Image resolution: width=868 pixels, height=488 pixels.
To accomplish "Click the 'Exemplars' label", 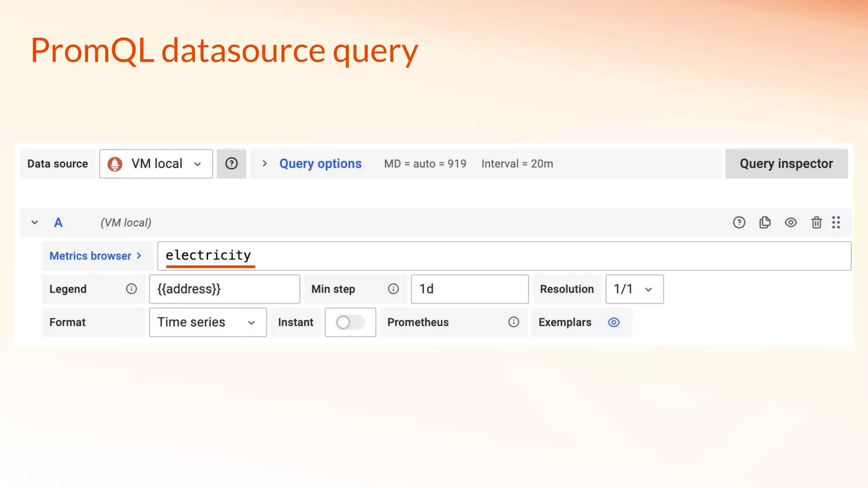I will [x=565, y=322].
